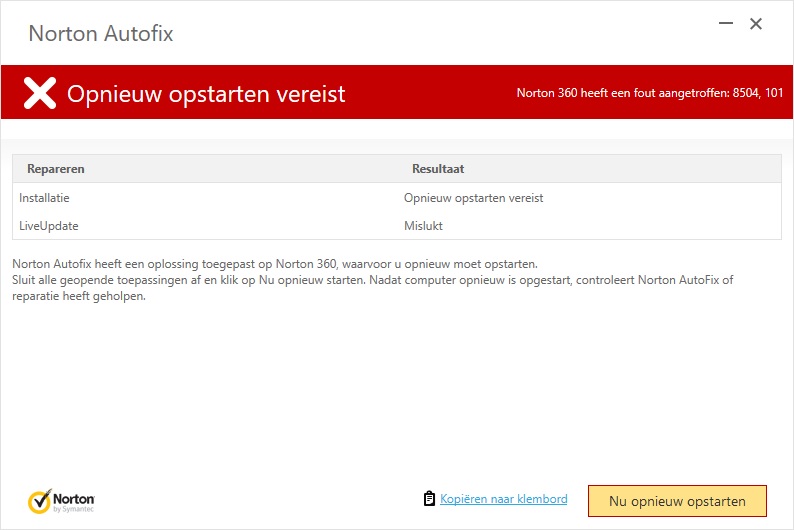Image resolution: width=794 pixels, height=530 pixels.
Task: Select the LiveUpdate row
Action: click(x=49, y=226)
